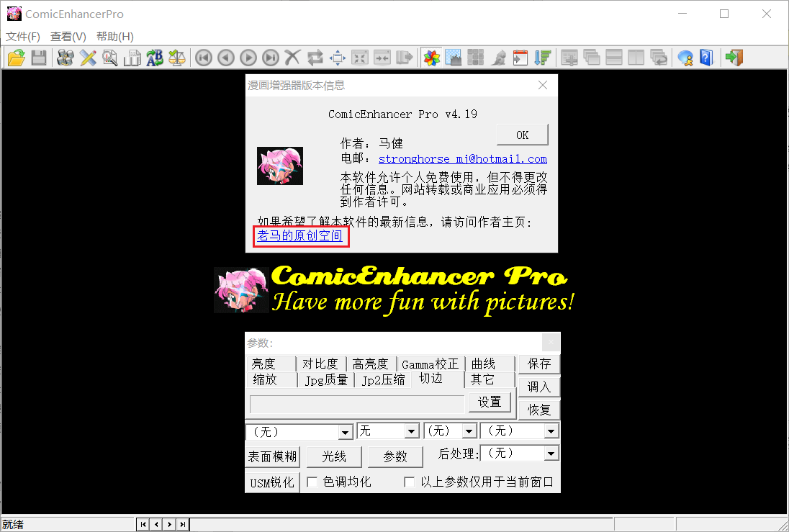Click the balance scale compare icon

pos(176,58)
